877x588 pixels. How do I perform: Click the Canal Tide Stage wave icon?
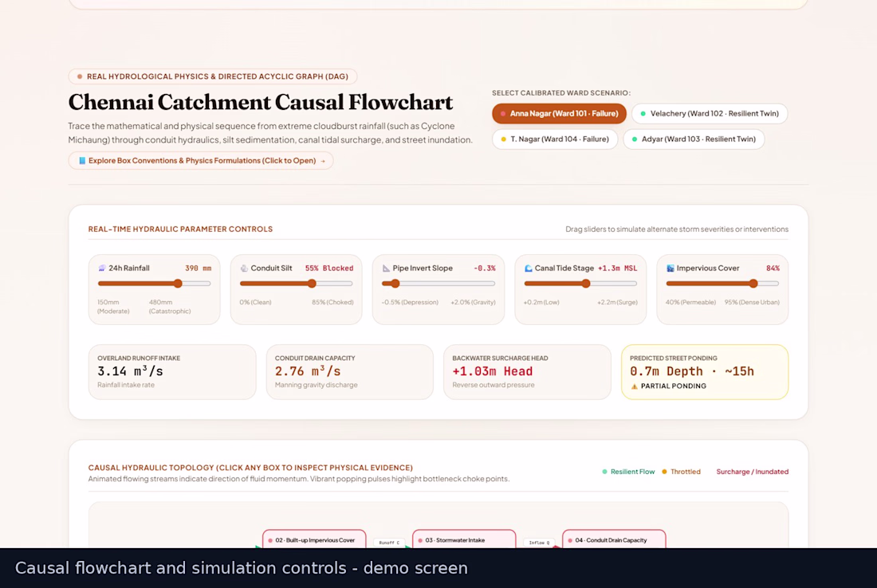click(528, 269)
